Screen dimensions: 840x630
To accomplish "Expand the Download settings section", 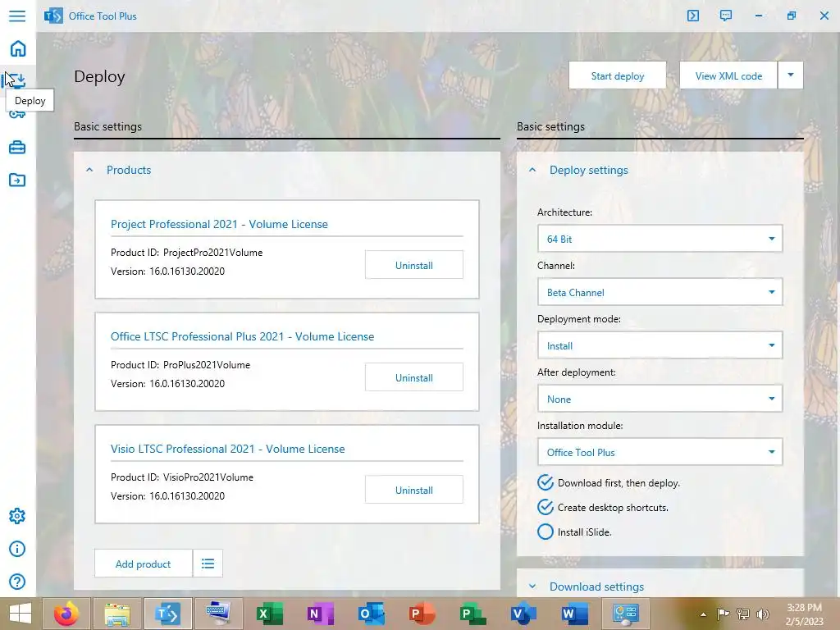I will pos(532,586).
